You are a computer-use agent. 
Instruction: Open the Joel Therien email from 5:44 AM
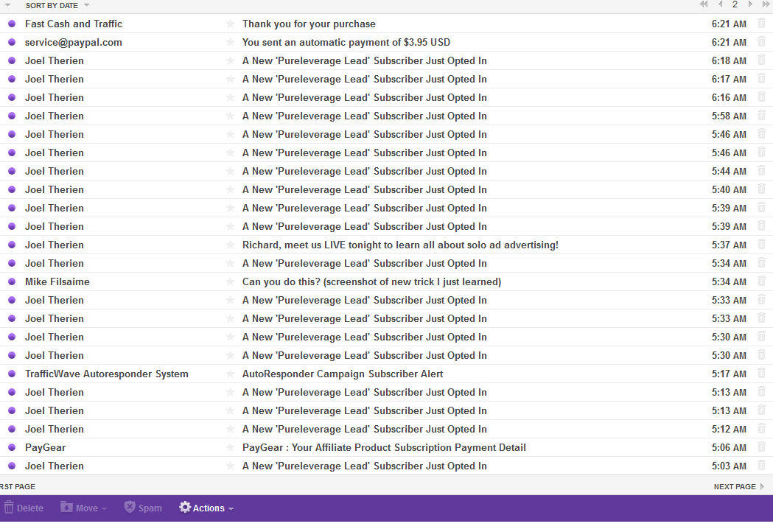[364, 171]
